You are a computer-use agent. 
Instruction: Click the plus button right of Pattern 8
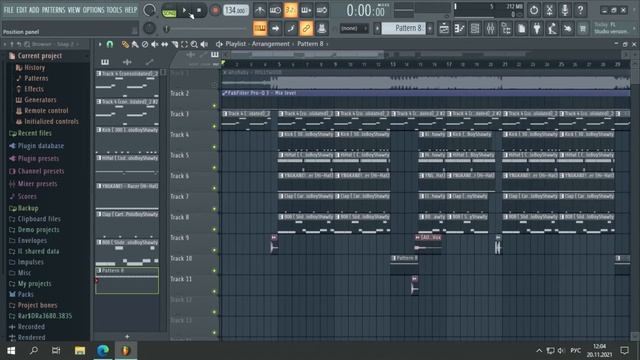point(430,28)
